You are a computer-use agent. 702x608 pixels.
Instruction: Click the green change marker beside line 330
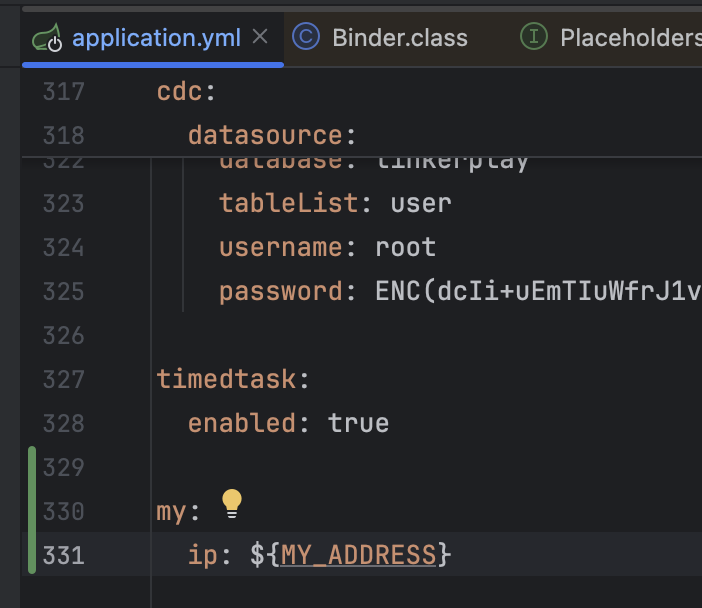pyautogui.click(x=32, y=511)
